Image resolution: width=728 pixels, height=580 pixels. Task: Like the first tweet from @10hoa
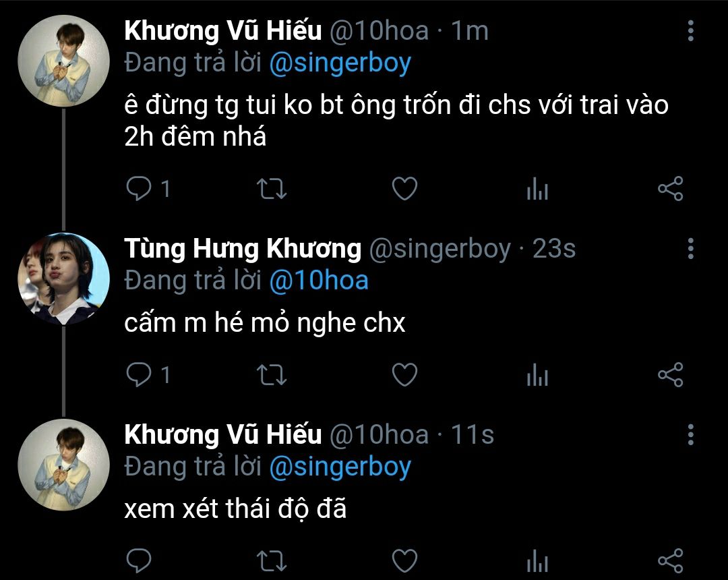[x=404, y=190]
